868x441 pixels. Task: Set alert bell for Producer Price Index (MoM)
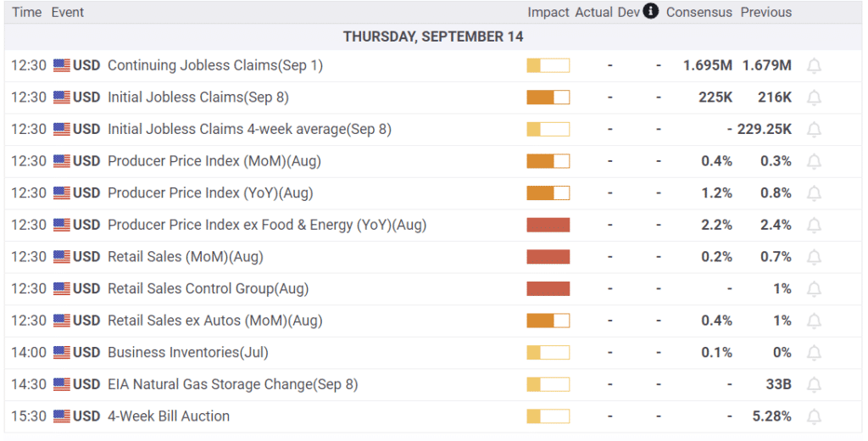click(814, 162)
